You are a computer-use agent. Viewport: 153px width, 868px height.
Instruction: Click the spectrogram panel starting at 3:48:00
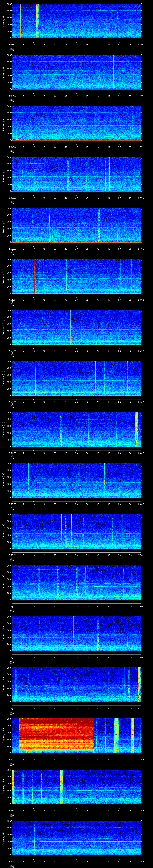pos(76,123)
